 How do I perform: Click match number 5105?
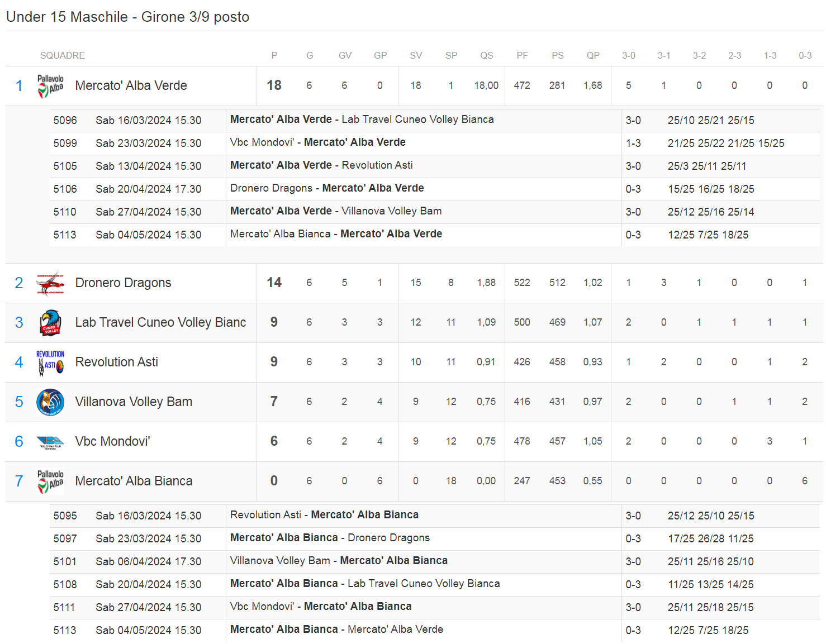65,166
